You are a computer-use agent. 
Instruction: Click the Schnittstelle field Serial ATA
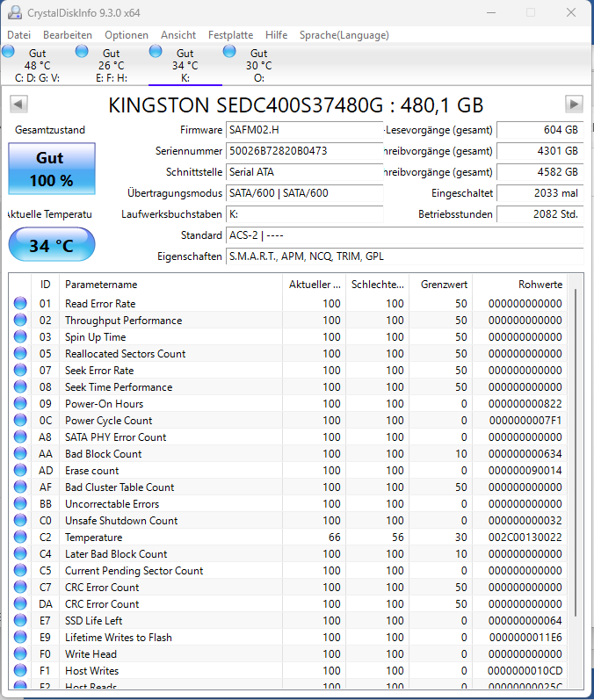click(x=305, y=172)
